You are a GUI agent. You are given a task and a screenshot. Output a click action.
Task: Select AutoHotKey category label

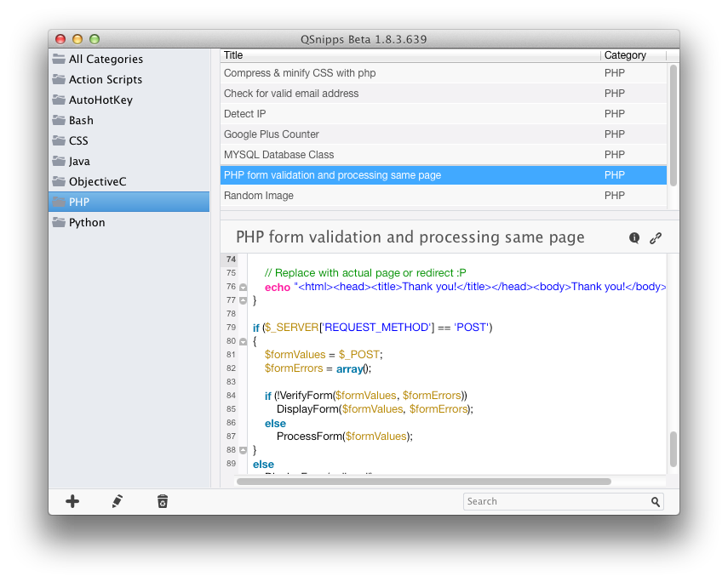[100, 100]
